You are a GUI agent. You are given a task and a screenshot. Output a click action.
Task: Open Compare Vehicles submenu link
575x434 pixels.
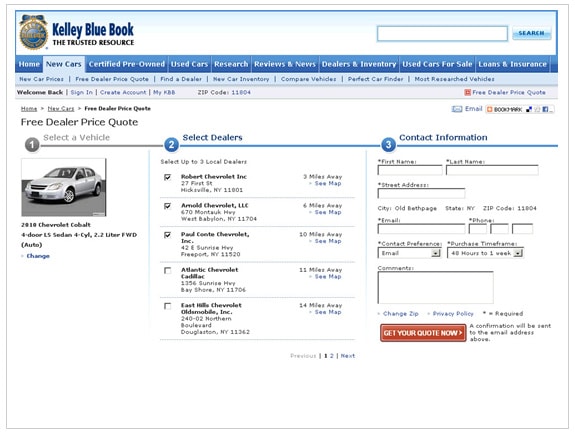[x=308, y=79]
